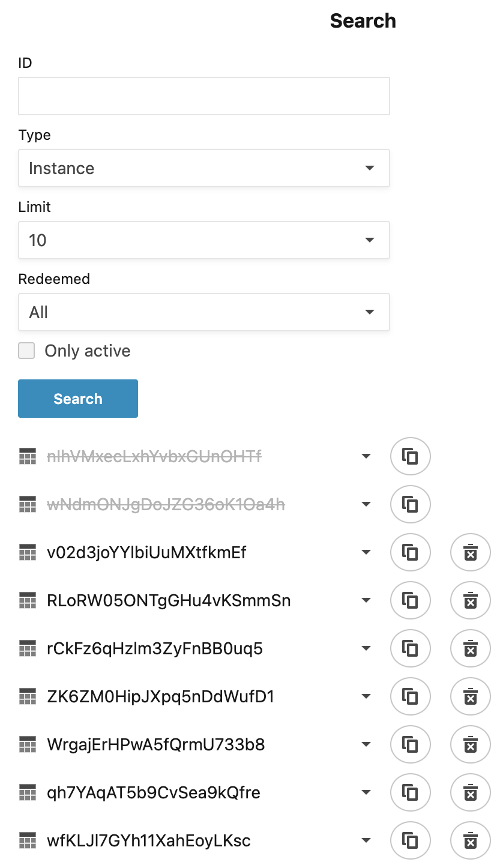Delete instance RLoRW05ONTgGHu4vKSmmSn

pos(471,600)
